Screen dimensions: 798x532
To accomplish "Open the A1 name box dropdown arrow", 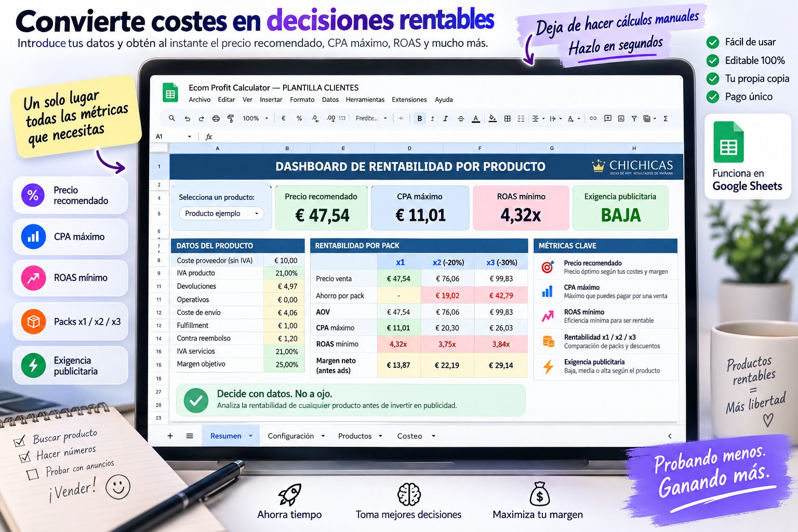I will pyautogui.click(x=190, y=137).
